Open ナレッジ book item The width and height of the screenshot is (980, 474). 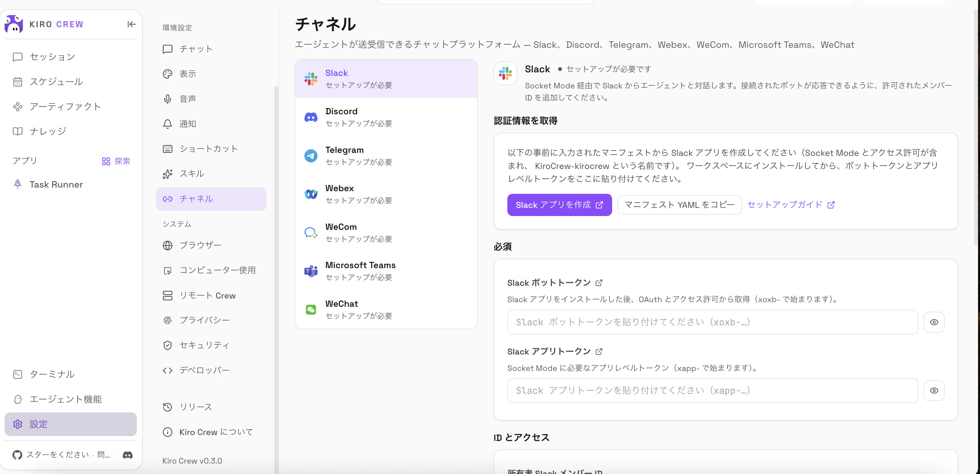[70, 131]
